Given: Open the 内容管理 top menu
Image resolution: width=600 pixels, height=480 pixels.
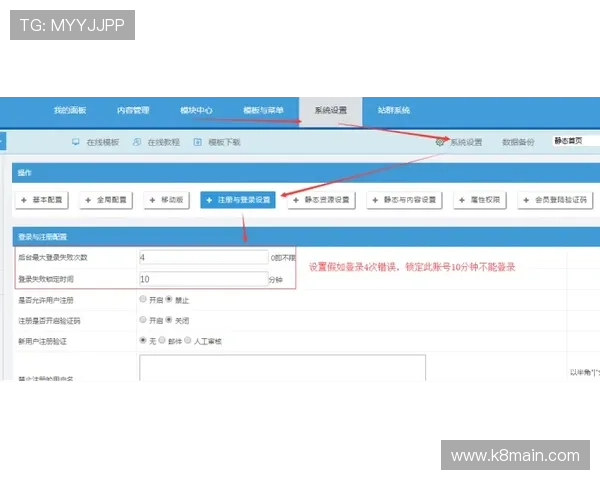Looking at the screenshot, I should pos(133,110).
